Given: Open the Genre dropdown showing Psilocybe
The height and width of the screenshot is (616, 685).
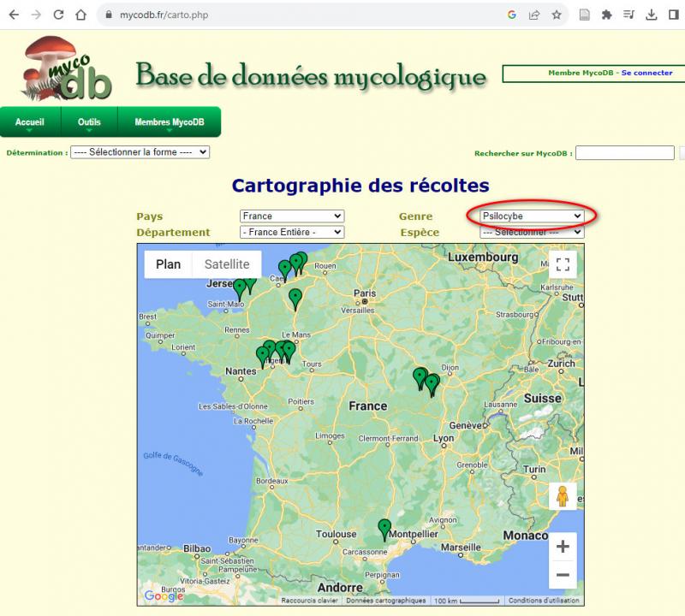Looking at the screenshot, I should [531, 216].
